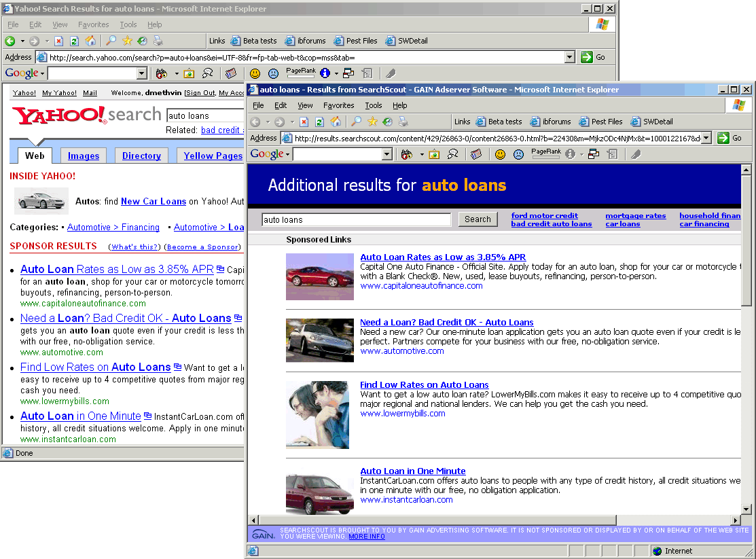Open File menu in SearchScout window
Viewport: 756px width, 559px height.
point(258,105)
